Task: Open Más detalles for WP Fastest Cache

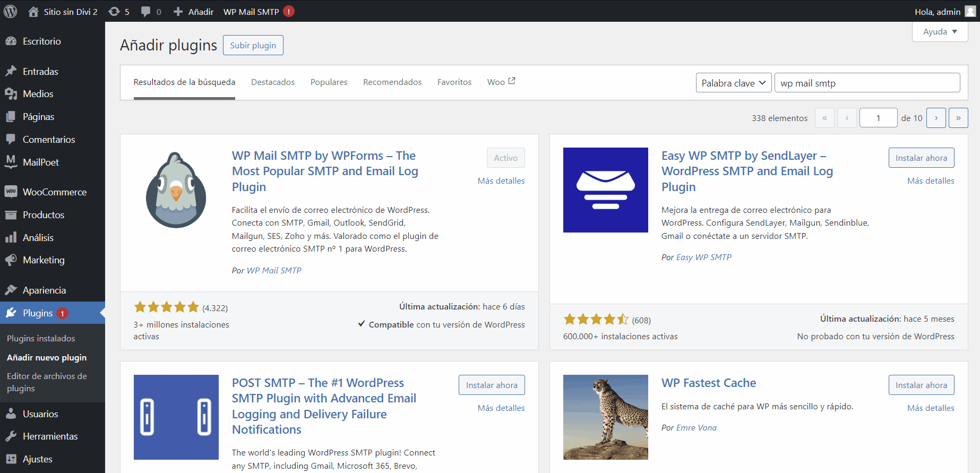Action: (930, 408)
